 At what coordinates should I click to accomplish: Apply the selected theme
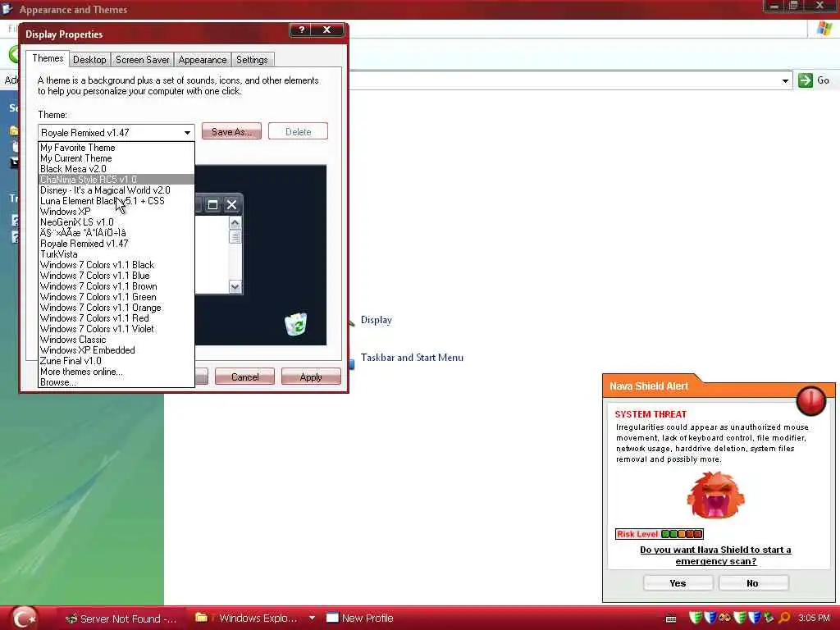pyautogui.click(x=311, y=377)
